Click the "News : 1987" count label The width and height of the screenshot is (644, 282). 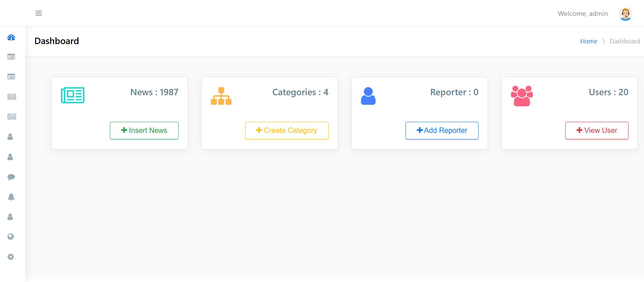click(x=154, y=92)
